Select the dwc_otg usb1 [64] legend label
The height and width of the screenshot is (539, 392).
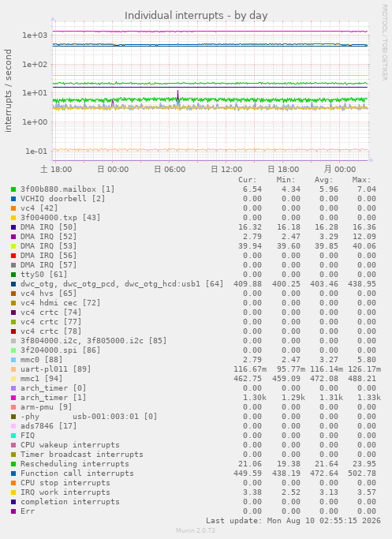122,284
